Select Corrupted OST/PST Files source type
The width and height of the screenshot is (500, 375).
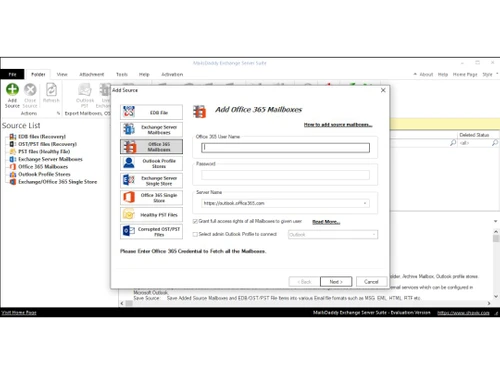coord(151,231)
